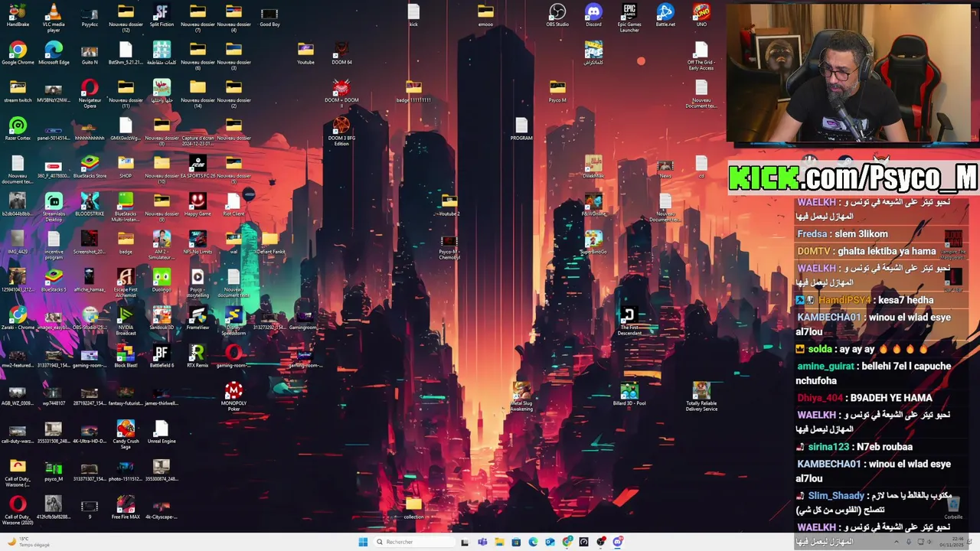Click the Rechercher taskbar search box
Image resolution: width=980 pixels, height=551 pixels.
tap(414, 542)
